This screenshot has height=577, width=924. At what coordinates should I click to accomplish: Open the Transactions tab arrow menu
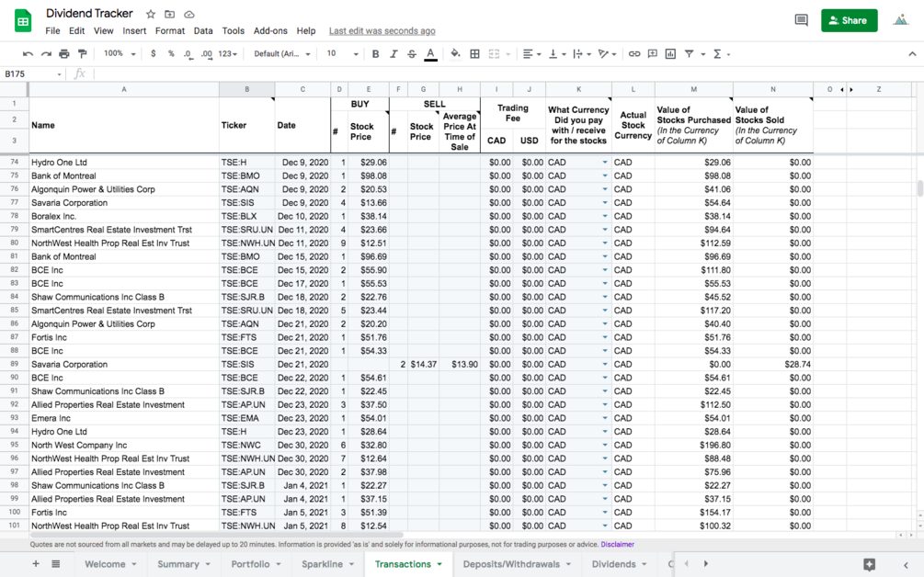439,564
